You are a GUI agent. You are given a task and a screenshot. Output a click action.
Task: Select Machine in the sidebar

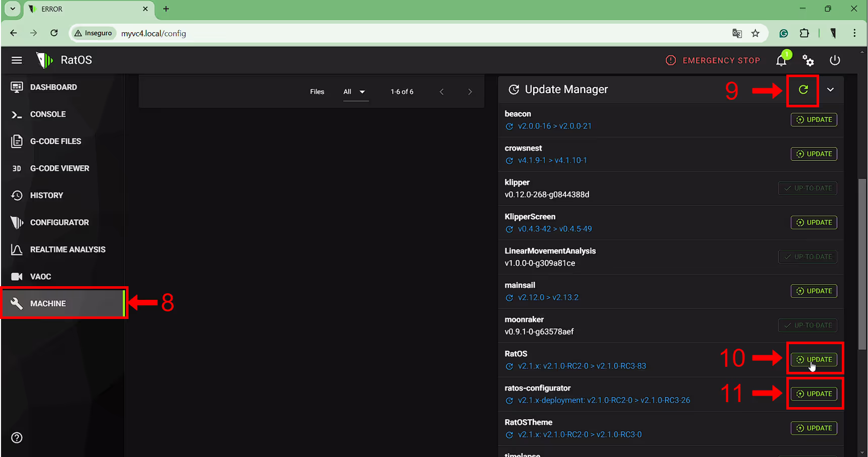[63, 303]
